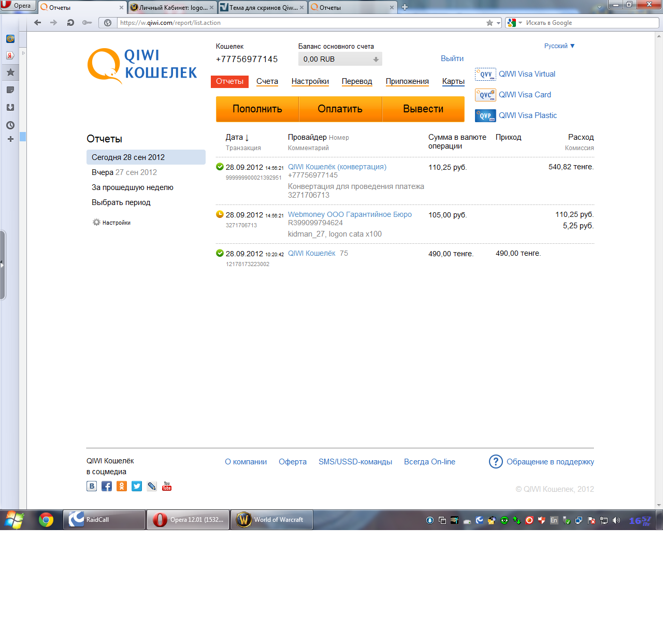The height and width of the screenshot is (644, 663).
Task: Click the reload page icon in Opera
Action: pyautogui.click(x=70, y=23)
